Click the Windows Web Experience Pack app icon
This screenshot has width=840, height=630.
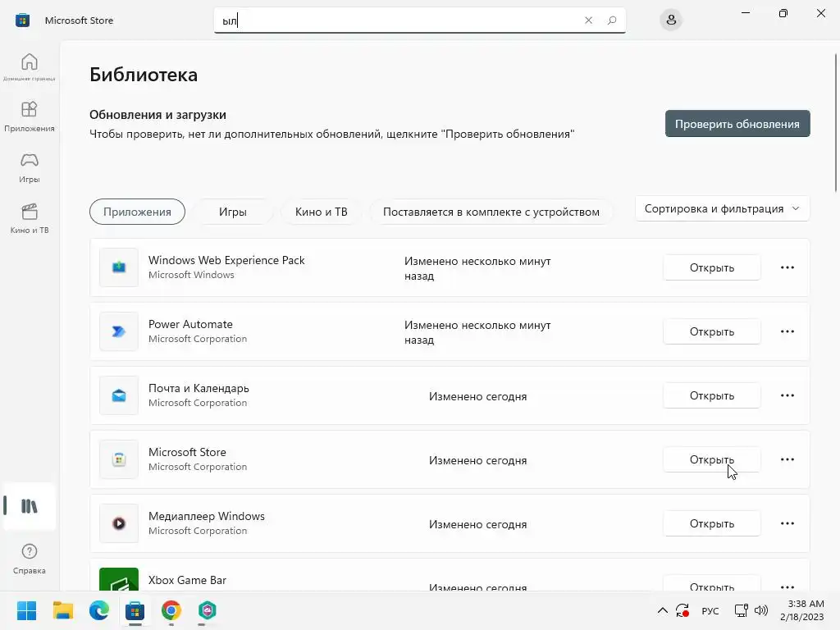pyautogui.click(x=119, y=267)
